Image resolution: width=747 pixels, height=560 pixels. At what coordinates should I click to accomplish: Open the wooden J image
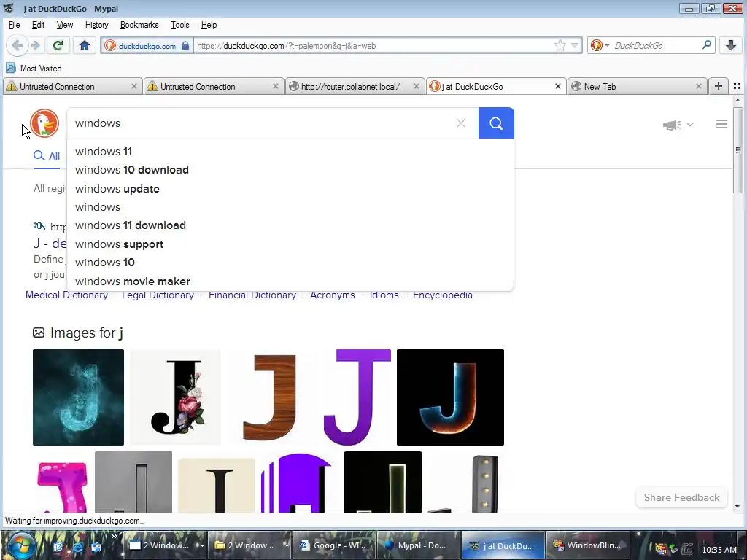point(269,397)
